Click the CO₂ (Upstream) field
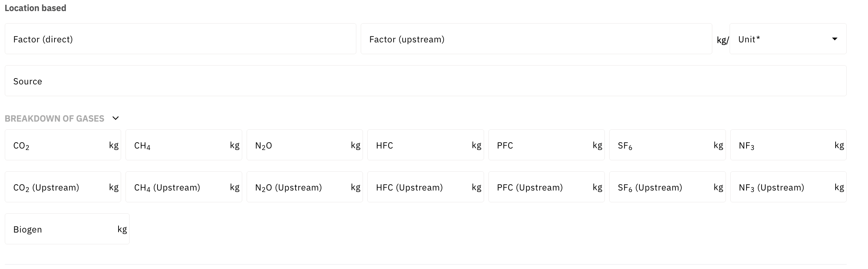The width and height of the screenshot is (868, 269). click(x=59, y=187)
